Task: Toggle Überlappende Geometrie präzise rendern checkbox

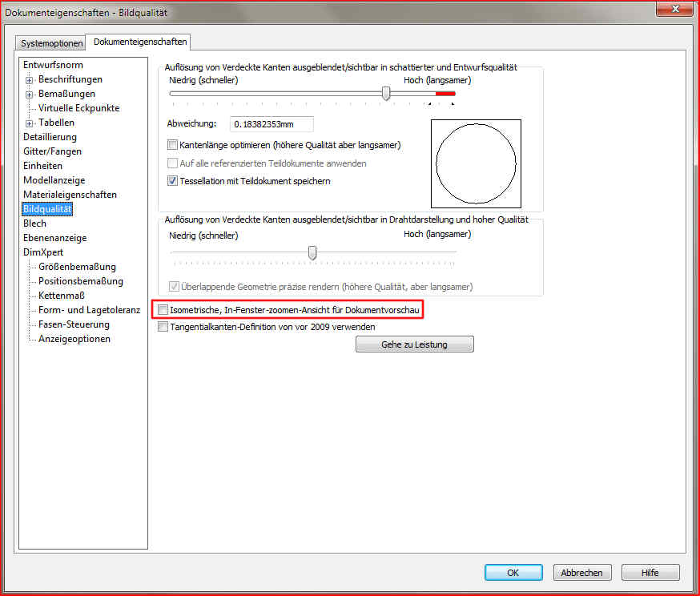Action: [174, 286]
